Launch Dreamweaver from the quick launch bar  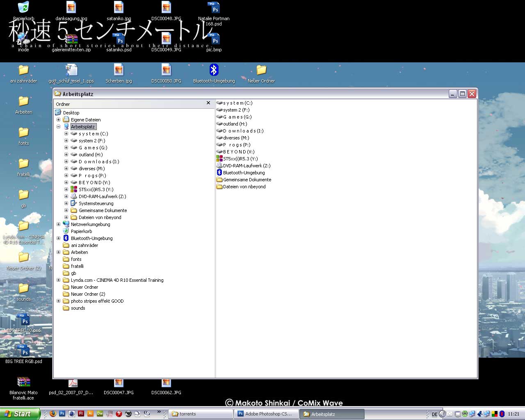click(100, 414)
